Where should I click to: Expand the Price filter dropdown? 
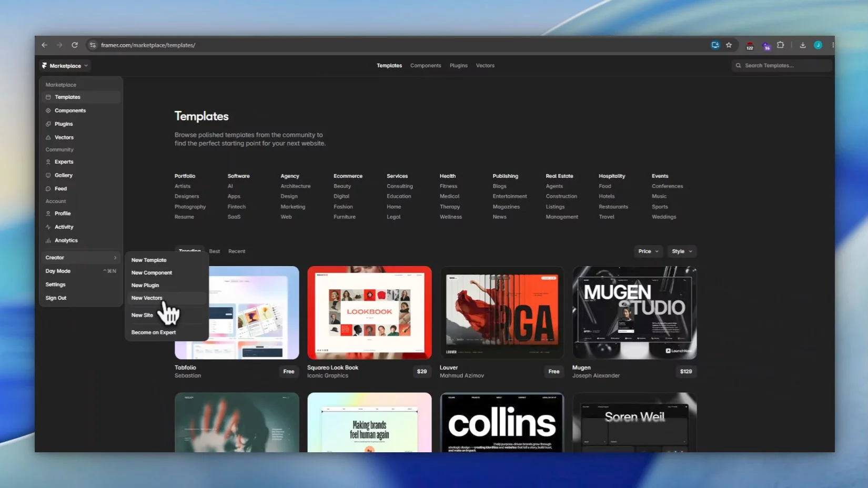(x=648, y=251)
